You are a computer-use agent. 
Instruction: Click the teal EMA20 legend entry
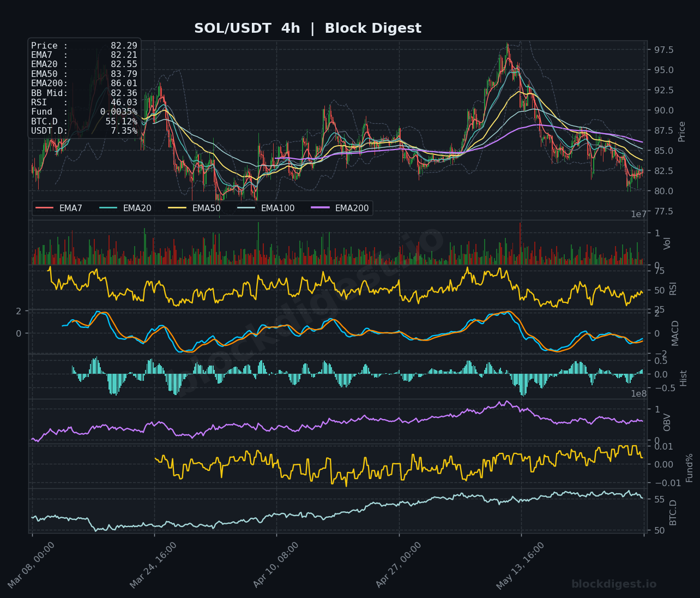(x=125, y=208)
